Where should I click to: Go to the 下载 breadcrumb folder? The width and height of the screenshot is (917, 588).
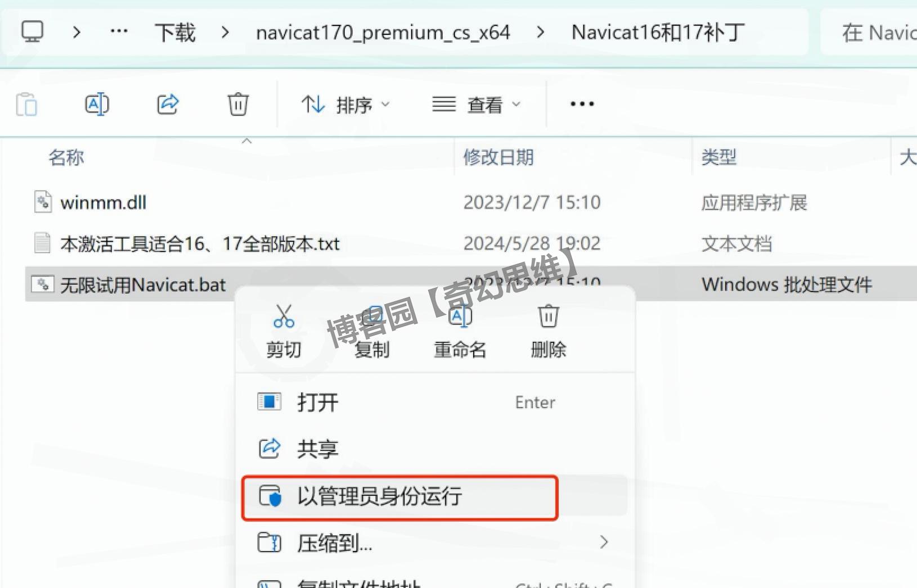(175, 33)
